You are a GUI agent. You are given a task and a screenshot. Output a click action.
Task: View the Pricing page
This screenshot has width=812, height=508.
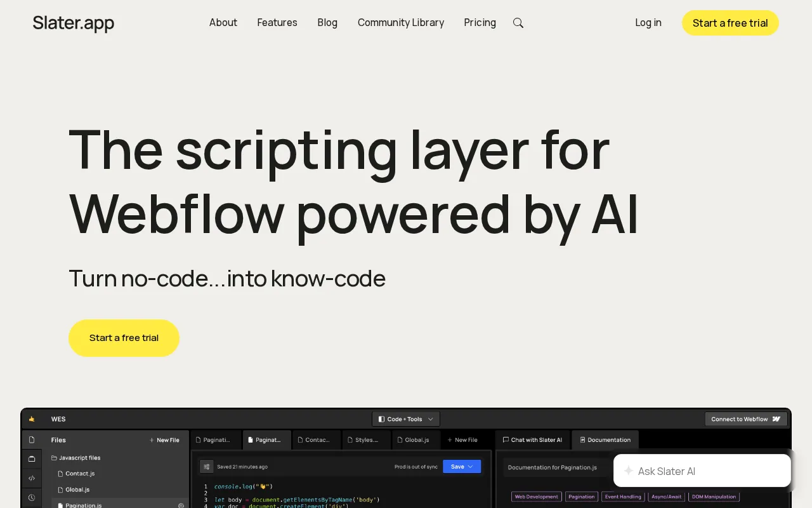(480, 23)
